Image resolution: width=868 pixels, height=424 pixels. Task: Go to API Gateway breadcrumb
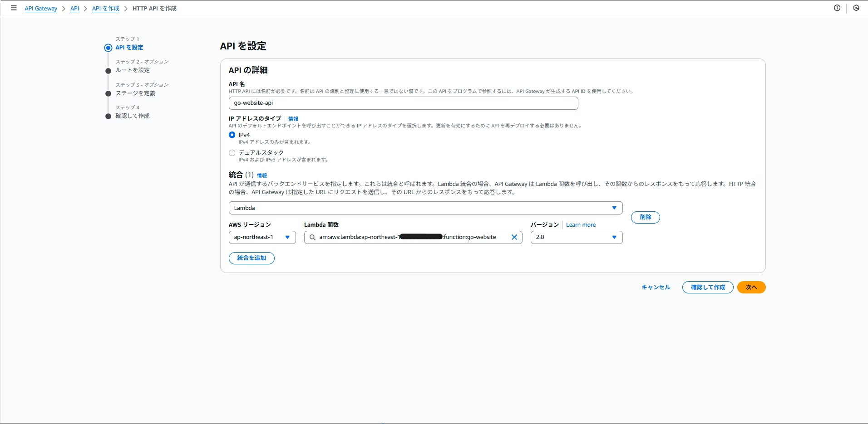pyautogui.click(x=41, y=9)
